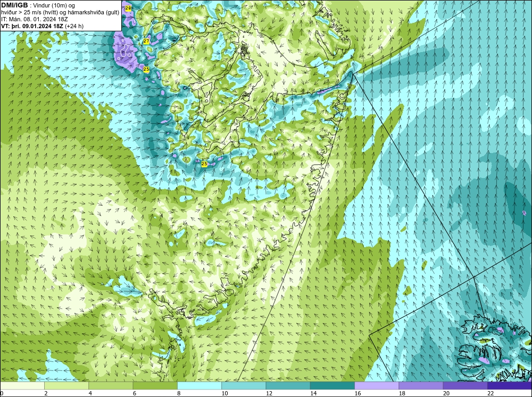532x397 pixels.
Task: Click the 'VT: þri. 09.01.2024 18Z' valid time
Action: click(x=32, y=26)
